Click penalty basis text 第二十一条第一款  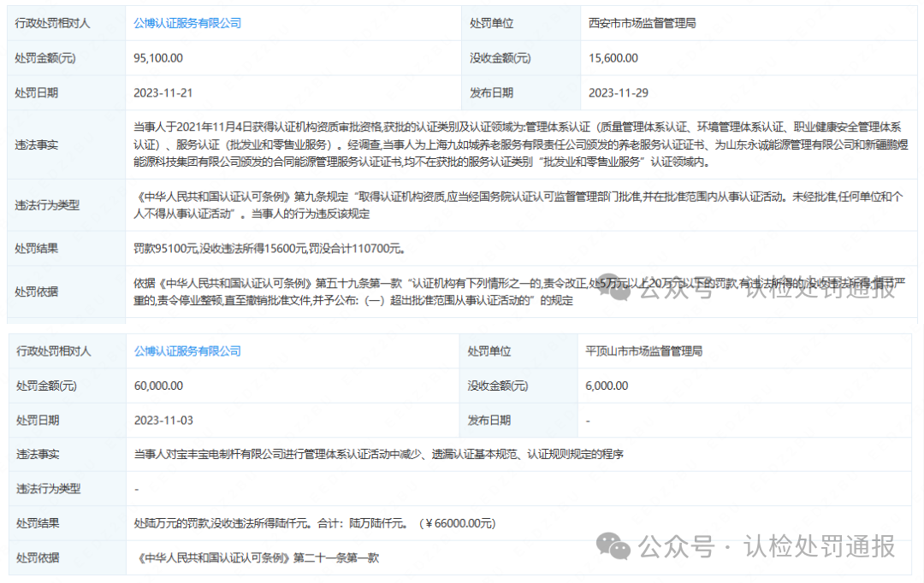257,557
